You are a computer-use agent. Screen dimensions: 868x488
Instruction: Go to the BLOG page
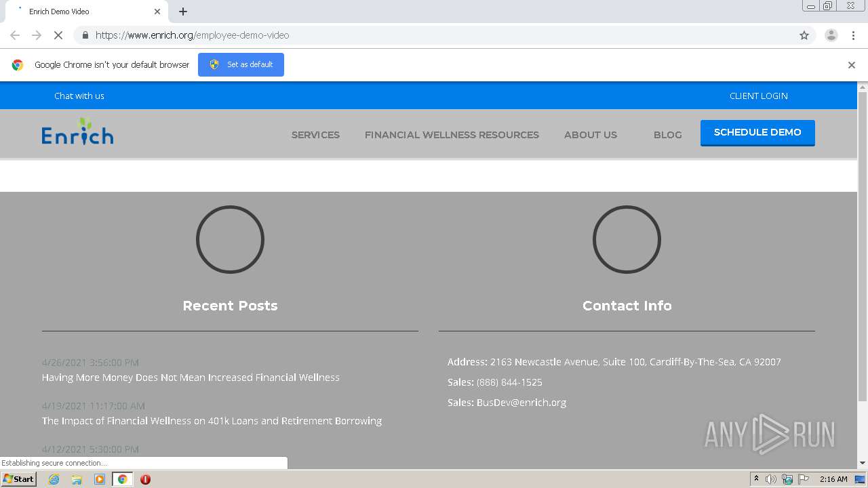click(668, 135)
